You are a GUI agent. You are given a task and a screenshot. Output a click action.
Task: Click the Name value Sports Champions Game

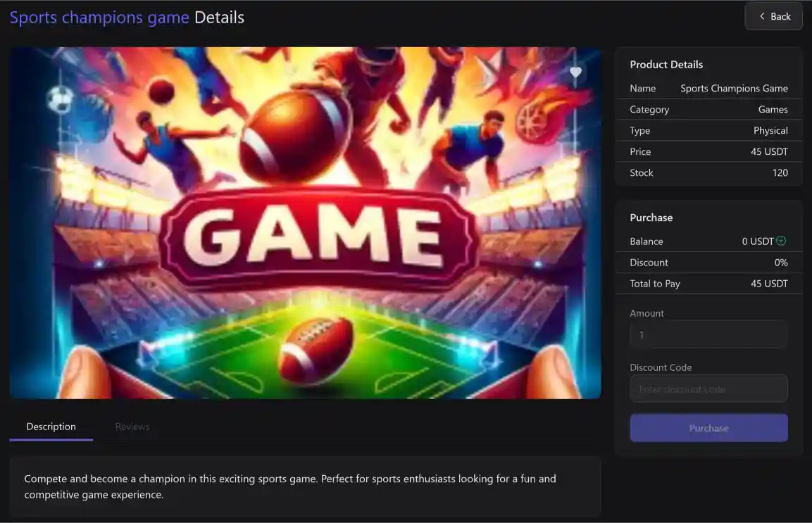pyautogui.click(x=734, y=89)
